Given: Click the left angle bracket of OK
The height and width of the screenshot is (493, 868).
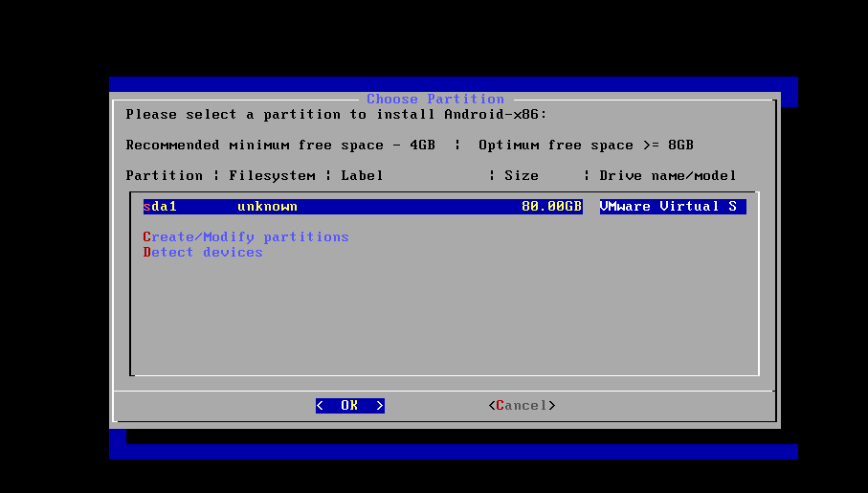Looking at the screenshot, I should click(320, 406).
